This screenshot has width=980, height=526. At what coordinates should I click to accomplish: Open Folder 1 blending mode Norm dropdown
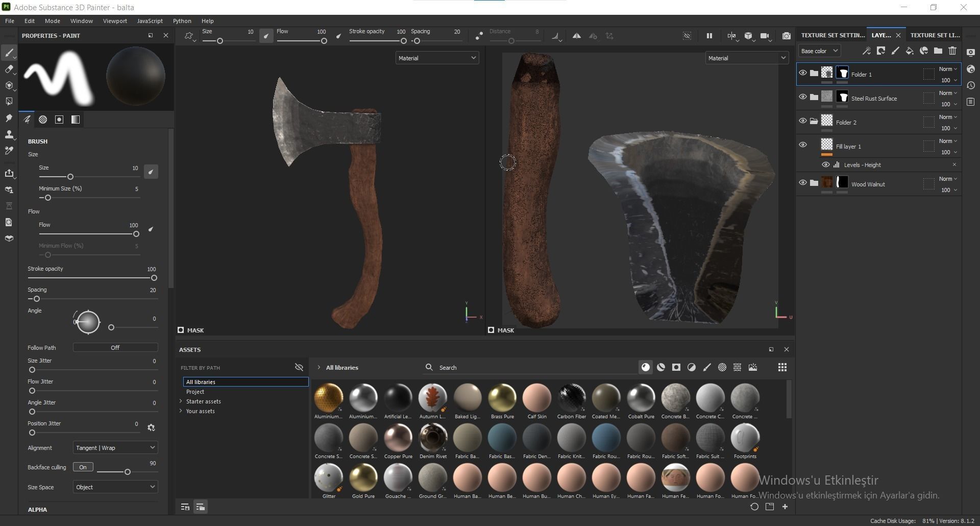tap(948, 69)
